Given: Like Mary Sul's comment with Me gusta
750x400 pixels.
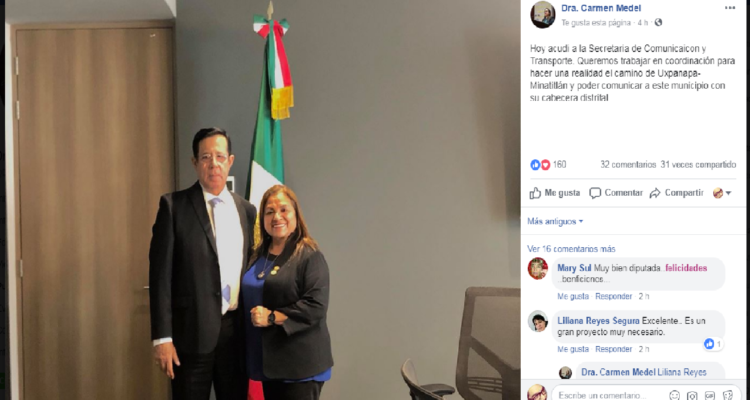Looking at the screenshot, I should 573,296.
